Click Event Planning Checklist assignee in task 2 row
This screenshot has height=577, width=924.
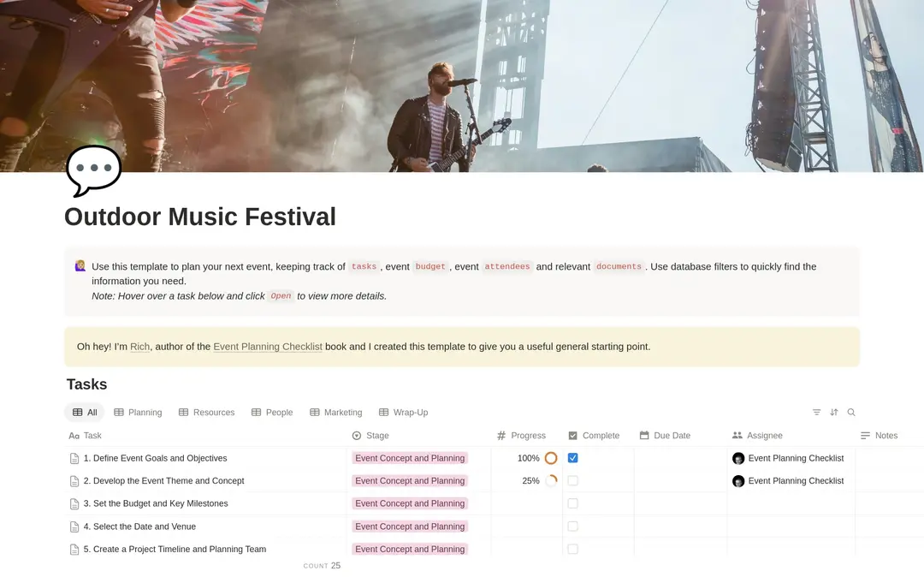coord(796,481)
